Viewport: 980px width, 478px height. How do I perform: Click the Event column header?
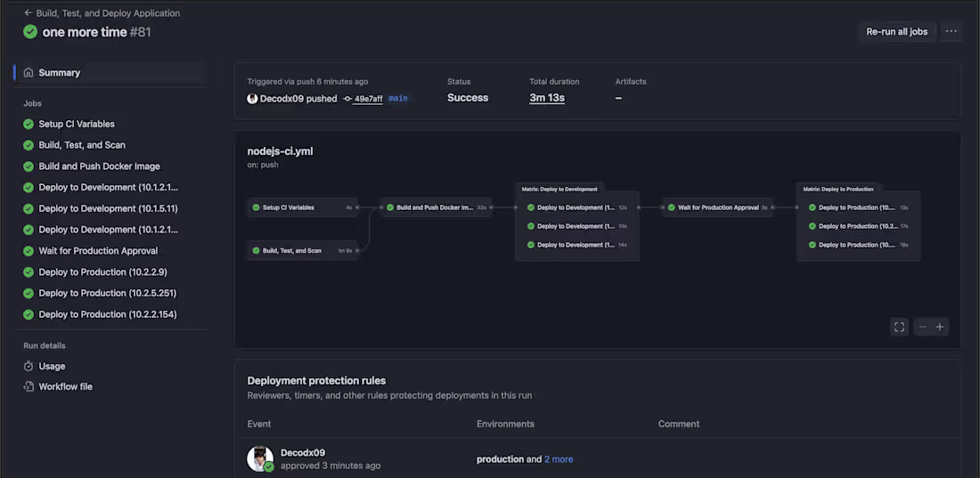pos(258,424)
